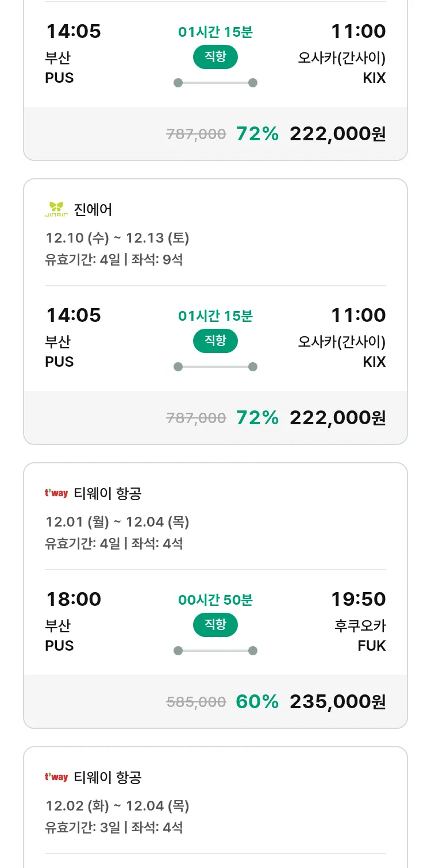Click the crossed-out 585,000 original price

[196, 702]
